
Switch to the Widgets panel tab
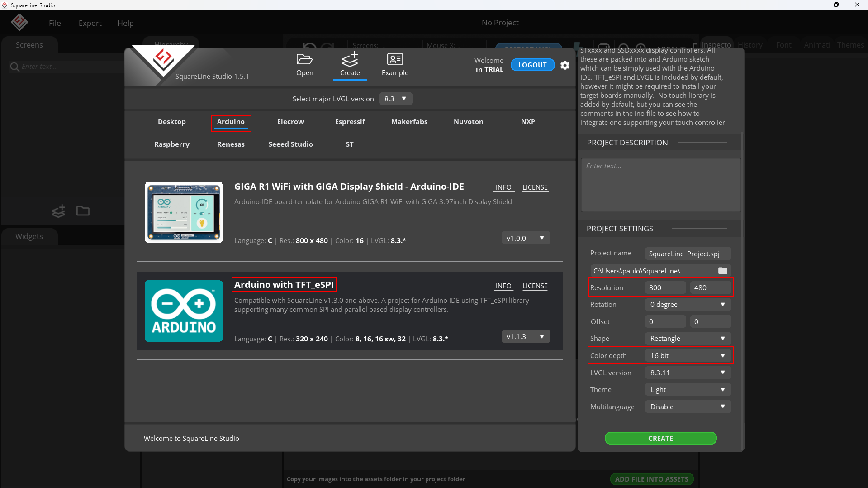29,236
